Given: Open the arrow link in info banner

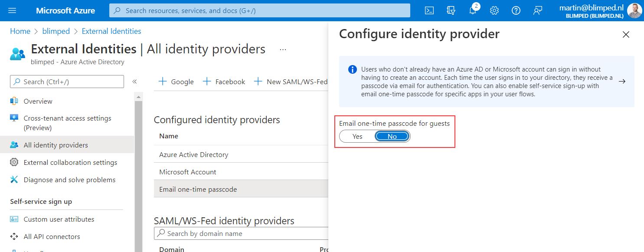Looking at the screenshot, I should coord(622,81).
